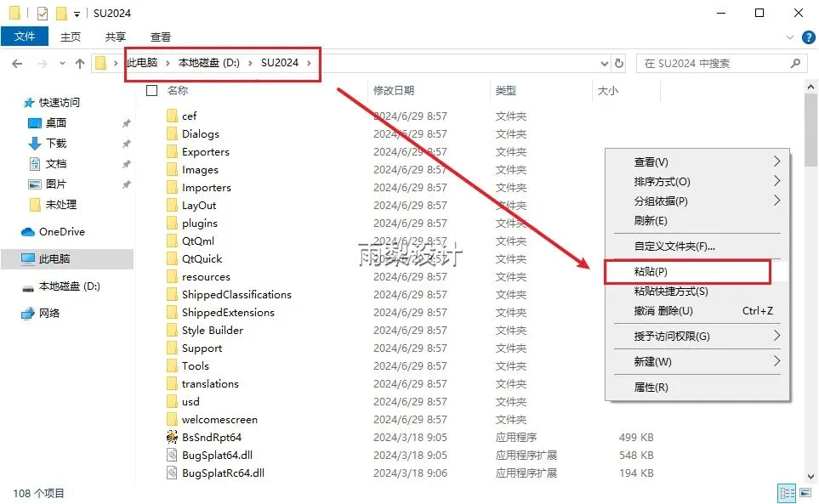Viewport: 819px width, 504px height.
Task: Select the LayOut folder
Action: tap(199, 206)
